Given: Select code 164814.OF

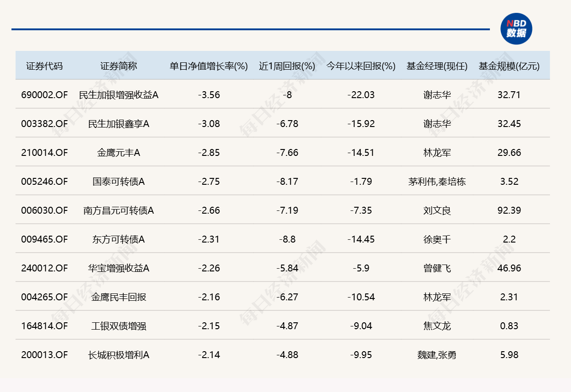Looking at the screenshot, I should tap(44, 326).
